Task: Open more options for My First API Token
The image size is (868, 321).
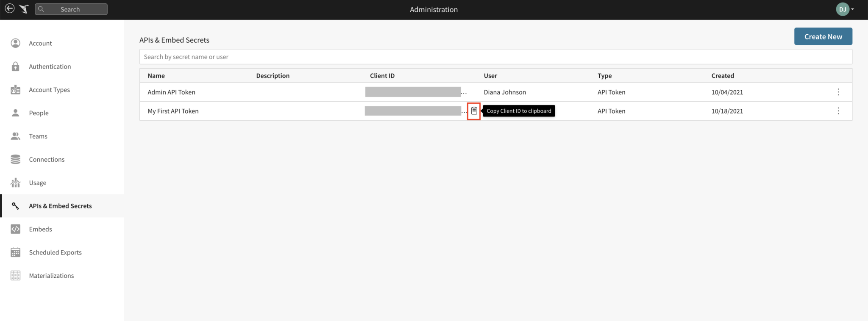Action: (838, 111)
